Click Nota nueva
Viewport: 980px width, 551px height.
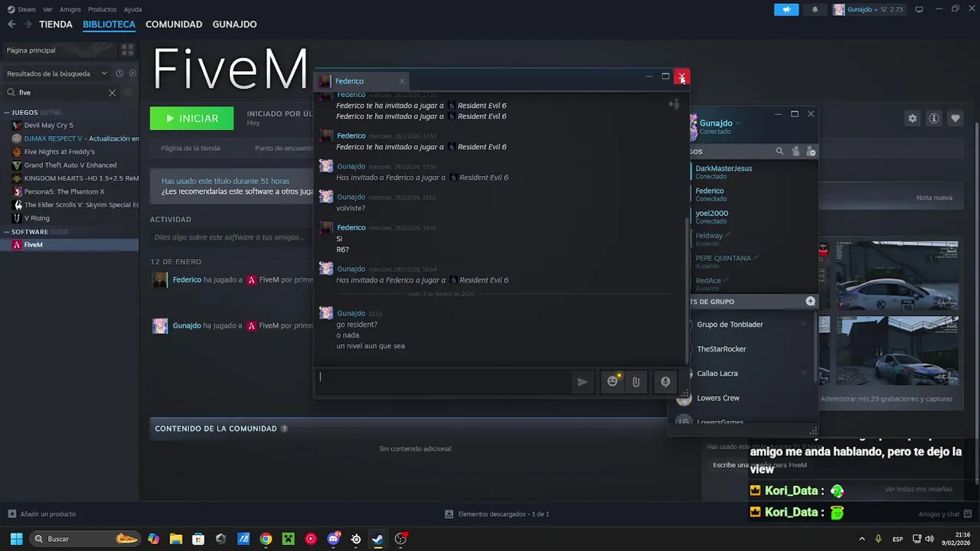point(934,197)
